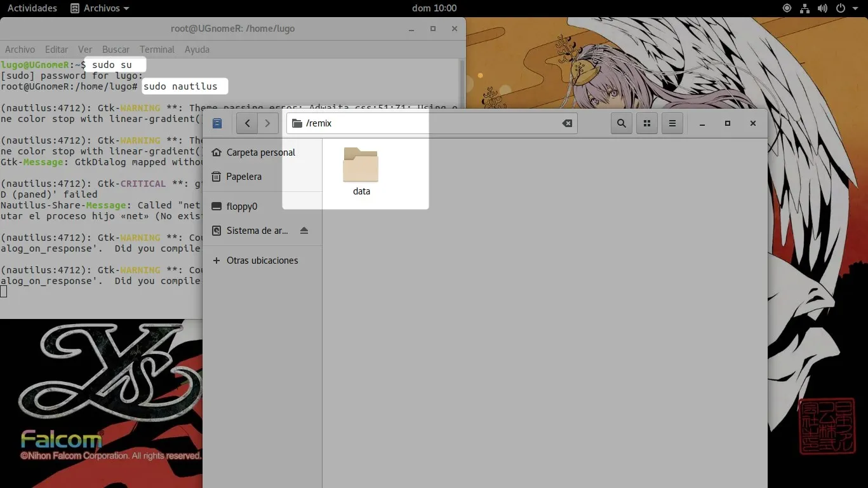Click the network icon in the system tray

point(805,8)
